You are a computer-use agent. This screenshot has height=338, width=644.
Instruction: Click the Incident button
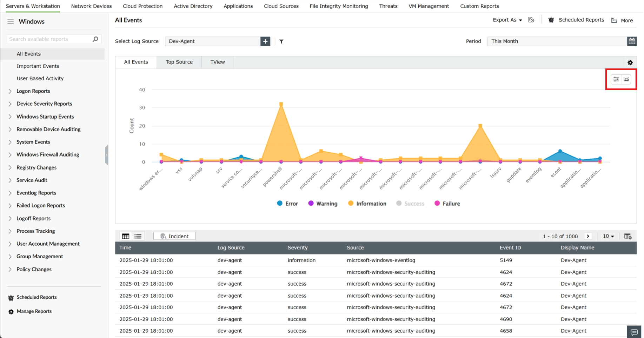[x=178, y=236]
